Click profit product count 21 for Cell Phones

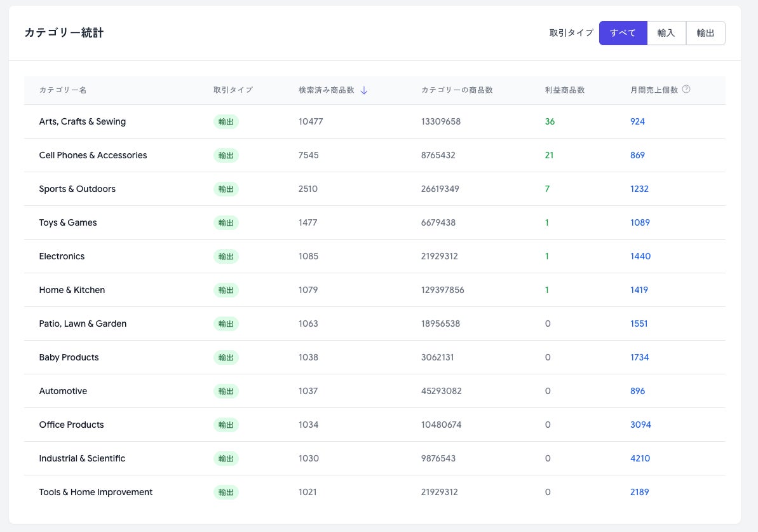pyautogui.click(x=549, y=155)
